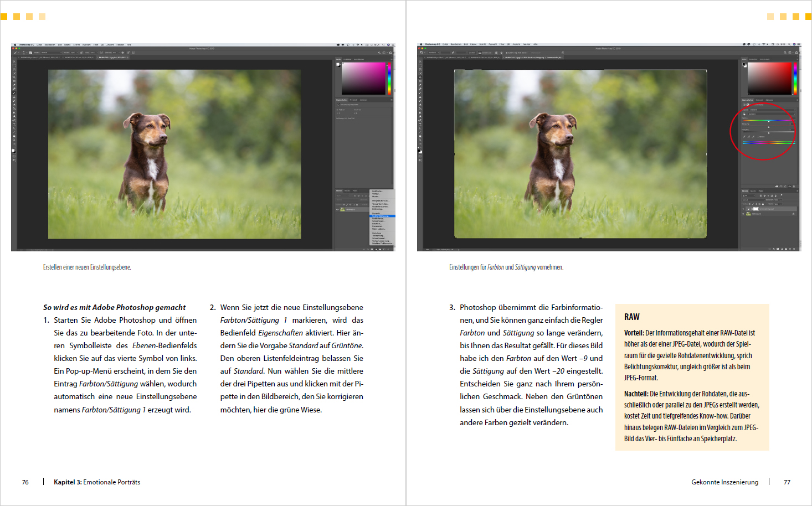The width and height of the screenshot is (812, 506).
Task: Open the Standard channel dropdown below Vorgabe
Action: pyautogui.click(x=773, y=114)
